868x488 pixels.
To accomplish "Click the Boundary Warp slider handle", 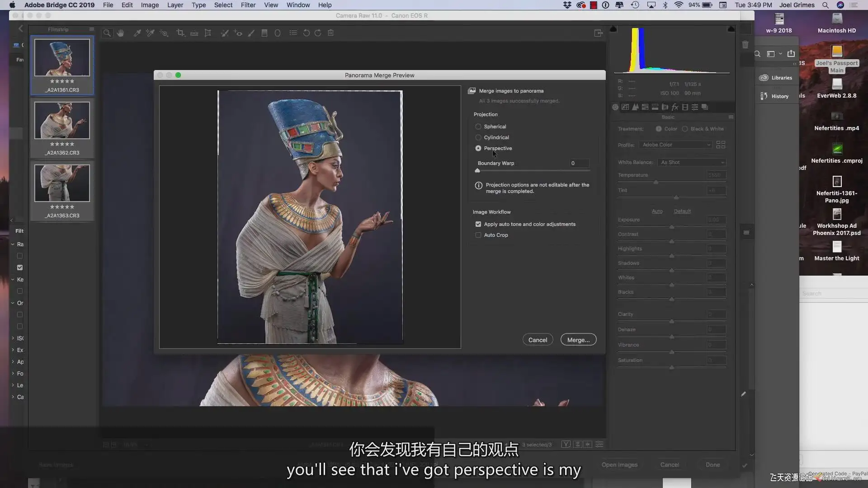I will click(477, 170).
